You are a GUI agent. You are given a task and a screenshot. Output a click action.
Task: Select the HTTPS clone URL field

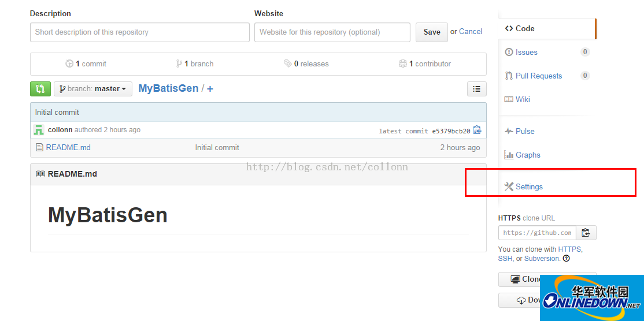pos(537,233)
